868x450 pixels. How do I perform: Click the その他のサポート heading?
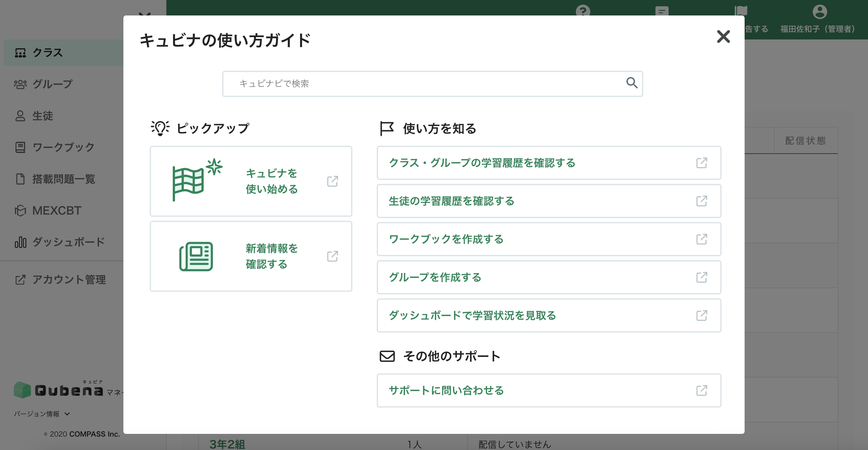click(452, 356)
